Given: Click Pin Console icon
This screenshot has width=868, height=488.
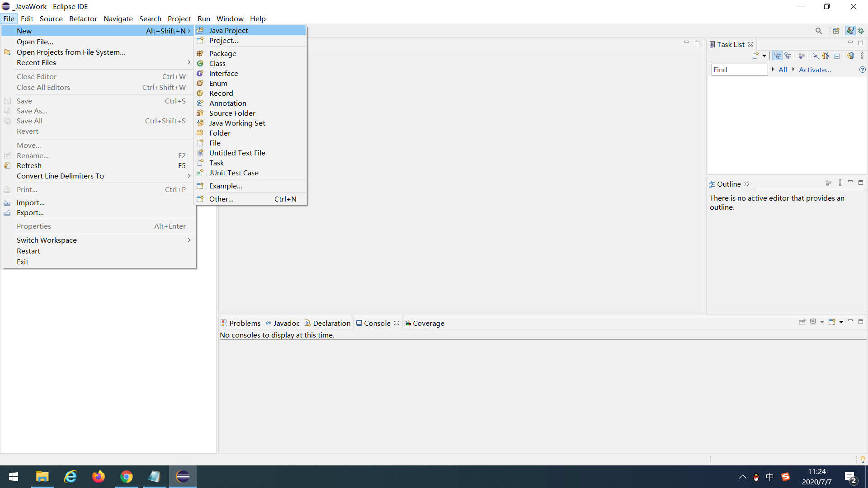Looking at the screenshot, I should [x=802, y=322].
